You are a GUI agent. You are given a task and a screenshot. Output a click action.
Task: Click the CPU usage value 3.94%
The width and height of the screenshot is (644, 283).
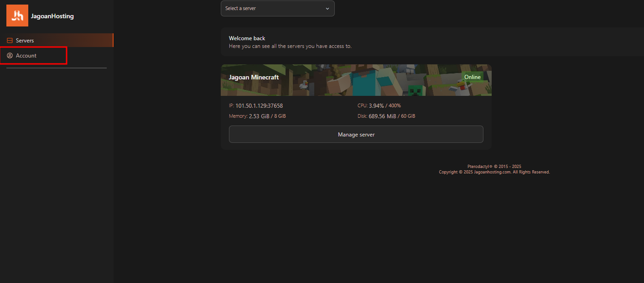click(x=376, y=106)
